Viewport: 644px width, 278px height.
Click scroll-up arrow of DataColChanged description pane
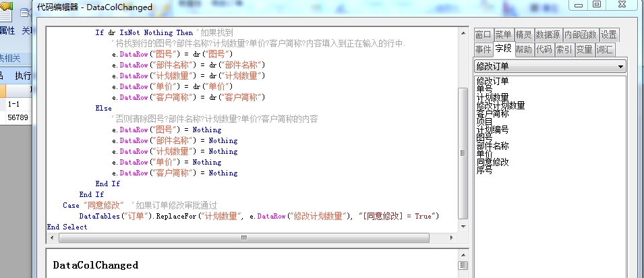pyautogui.click(x=463, y=265)
